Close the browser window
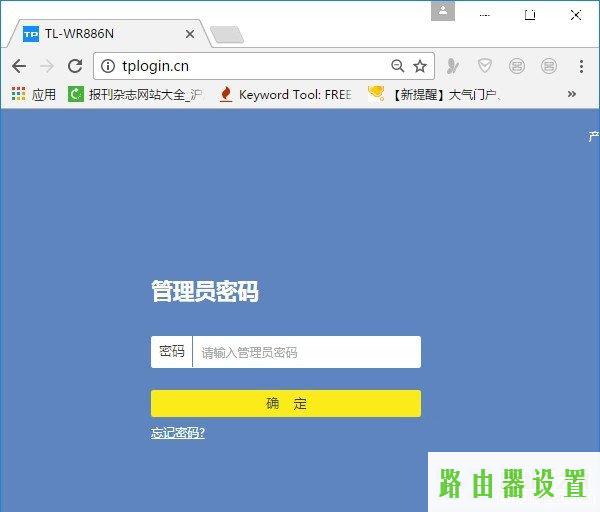The width and height of the screenshot is (600, 512). (576, 15)
